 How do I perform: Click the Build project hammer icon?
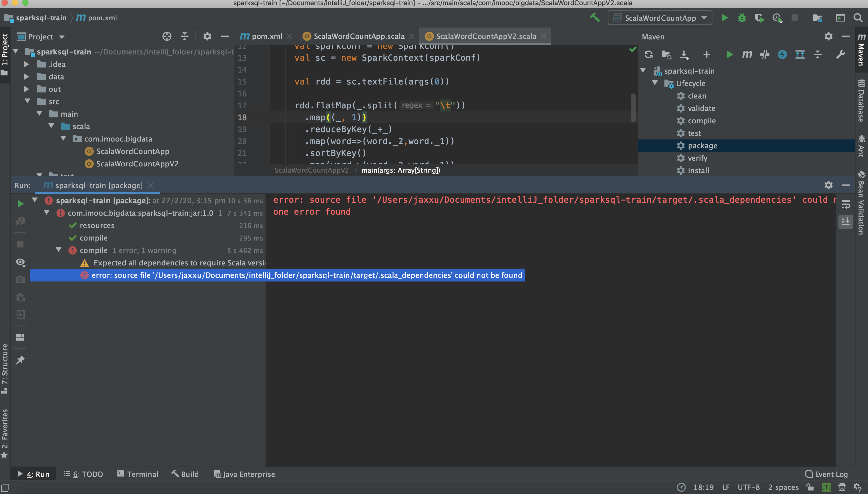click(x=595, y=18)
